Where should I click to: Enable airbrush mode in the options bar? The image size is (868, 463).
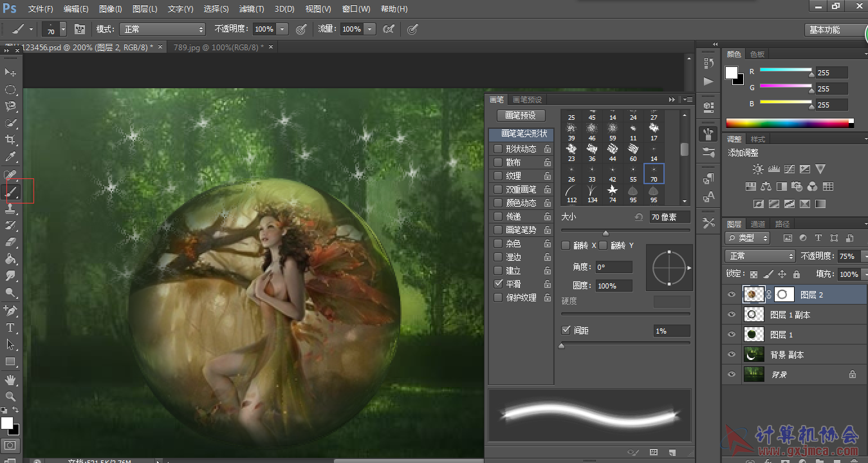[389, 29]
